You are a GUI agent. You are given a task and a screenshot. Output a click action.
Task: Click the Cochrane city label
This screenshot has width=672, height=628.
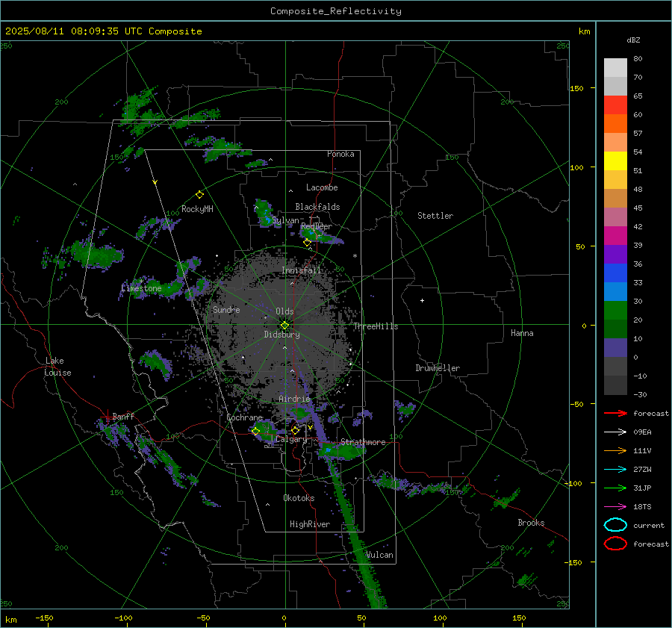(x=244, y=417)
